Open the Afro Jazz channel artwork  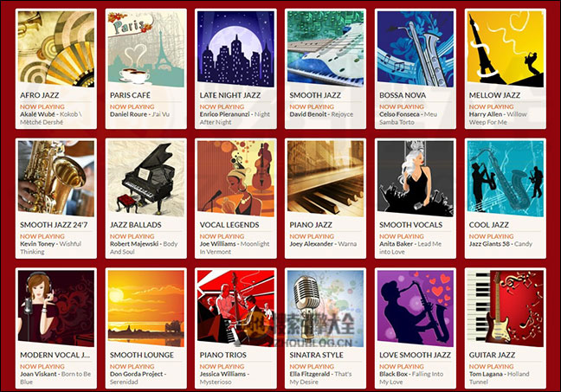click(56, 49)
